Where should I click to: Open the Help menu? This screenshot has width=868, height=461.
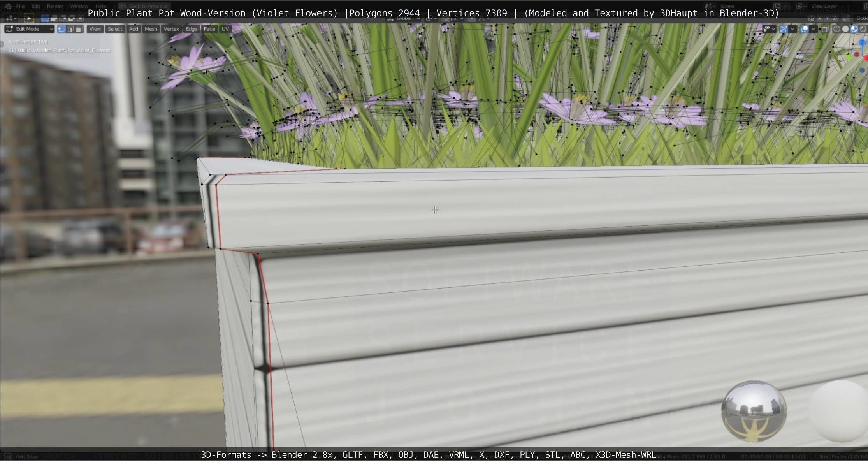[101, 6]
